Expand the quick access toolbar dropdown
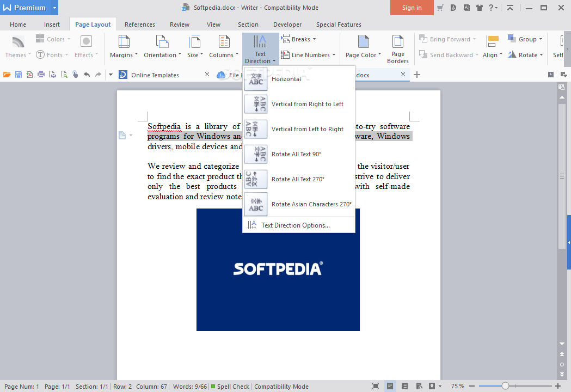 110,75
